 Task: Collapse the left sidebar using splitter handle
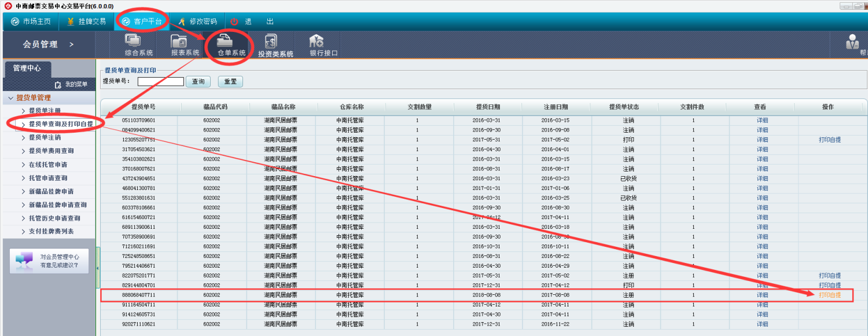click(x=98, y=268)
